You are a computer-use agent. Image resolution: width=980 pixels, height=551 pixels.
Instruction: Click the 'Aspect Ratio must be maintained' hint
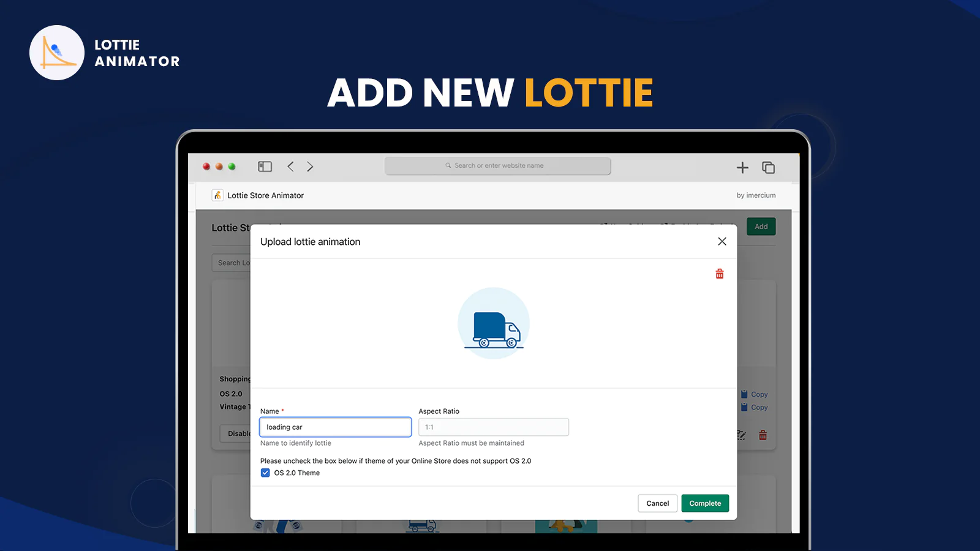point(472,443)
